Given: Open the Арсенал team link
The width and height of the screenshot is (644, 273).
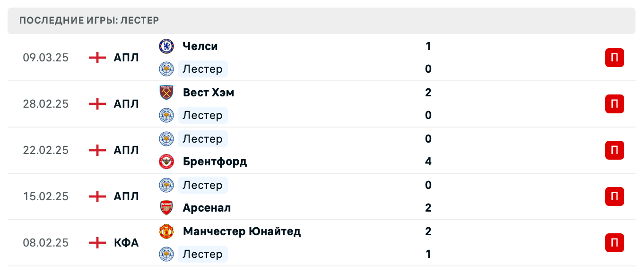Looking at the screenshot, I should tap(207, 208).
